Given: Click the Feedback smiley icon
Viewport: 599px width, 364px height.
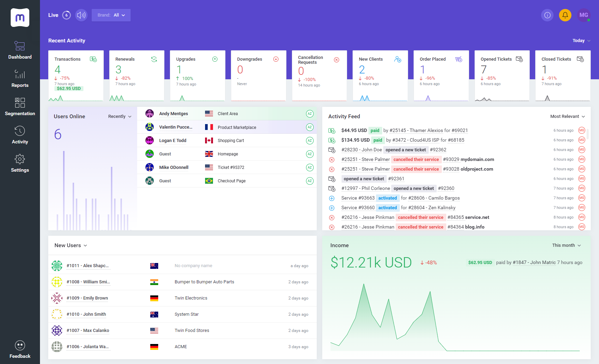Looking at the screenshot, I should [x=20, y=345].
